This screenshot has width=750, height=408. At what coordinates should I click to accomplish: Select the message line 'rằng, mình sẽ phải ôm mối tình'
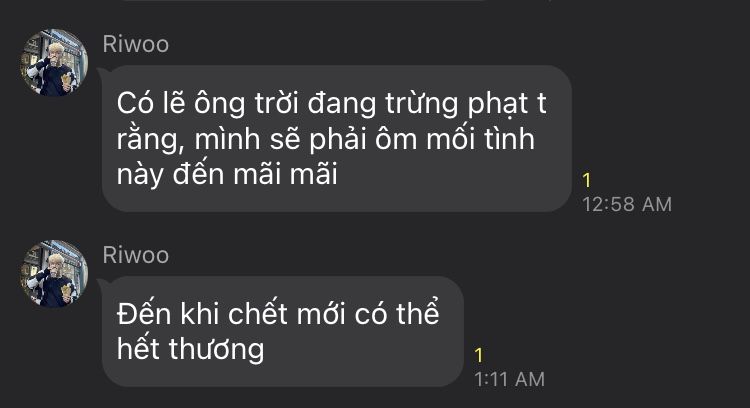click(x=326, y=139)
